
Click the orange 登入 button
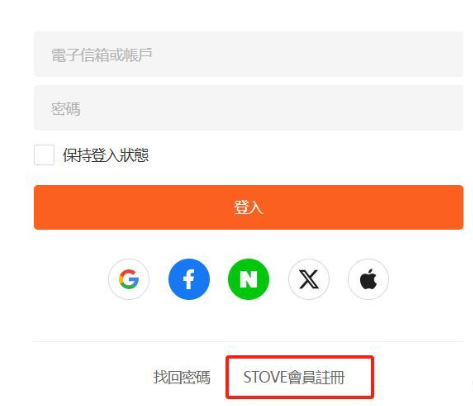(x=249, y=207)
